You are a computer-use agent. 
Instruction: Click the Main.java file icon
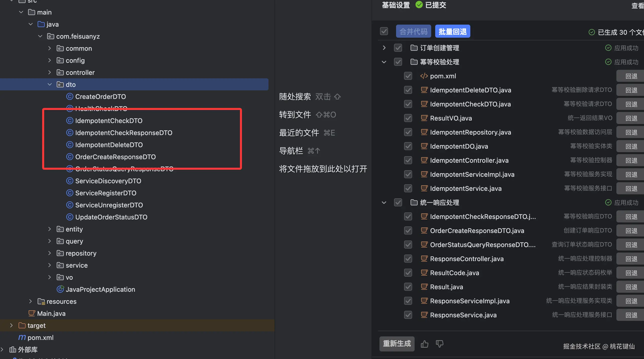point(32,313)
